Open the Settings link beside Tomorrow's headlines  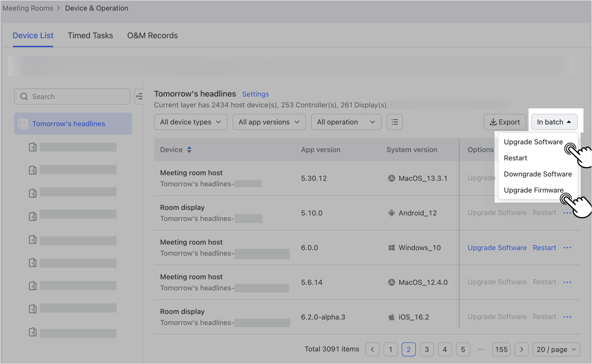[x=255, y=94]
